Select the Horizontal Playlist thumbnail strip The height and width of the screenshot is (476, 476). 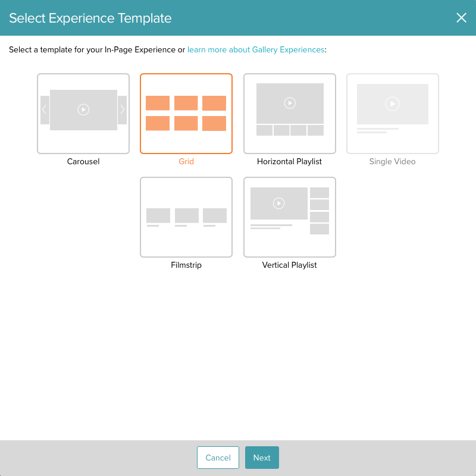point(290,130)
